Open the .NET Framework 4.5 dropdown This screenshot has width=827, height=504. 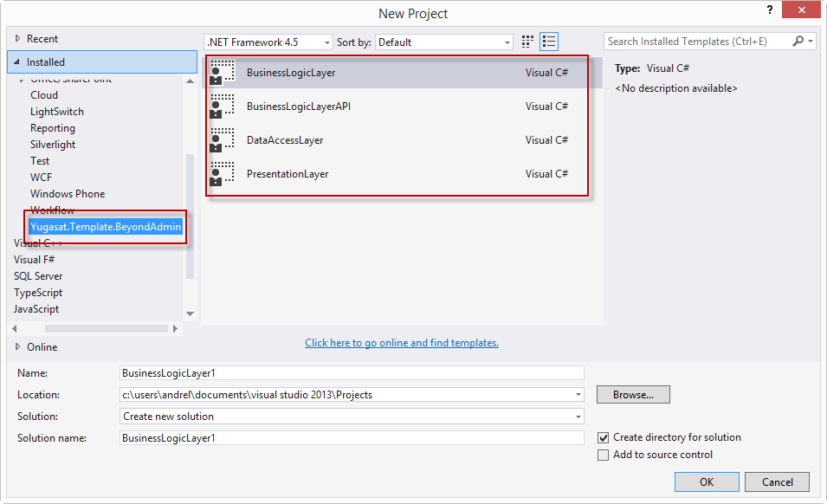[326, 41]
